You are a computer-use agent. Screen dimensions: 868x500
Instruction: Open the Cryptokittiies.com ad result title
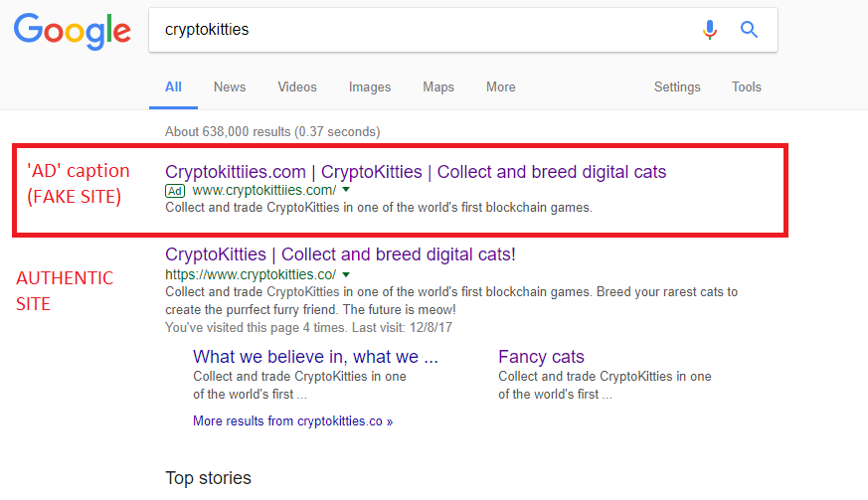click(416, 172)
